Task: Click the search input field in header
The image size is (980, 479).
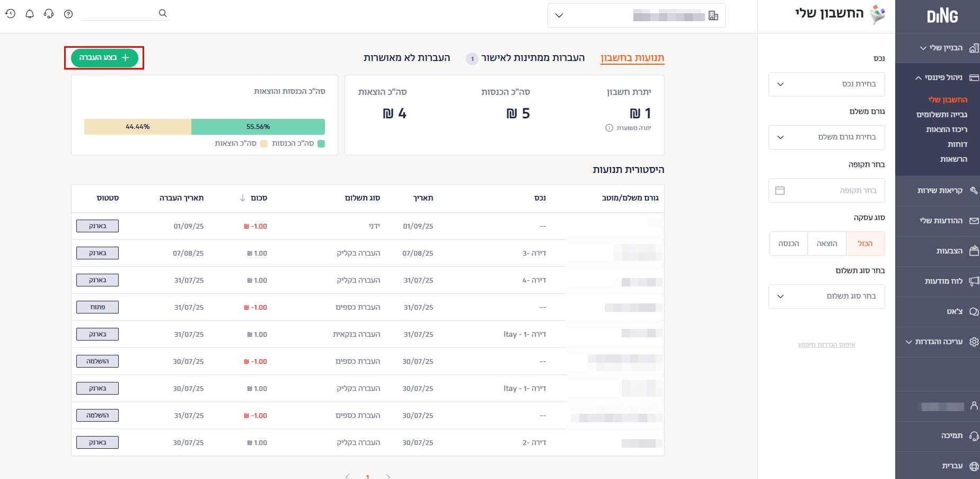Action: (119, 13)
